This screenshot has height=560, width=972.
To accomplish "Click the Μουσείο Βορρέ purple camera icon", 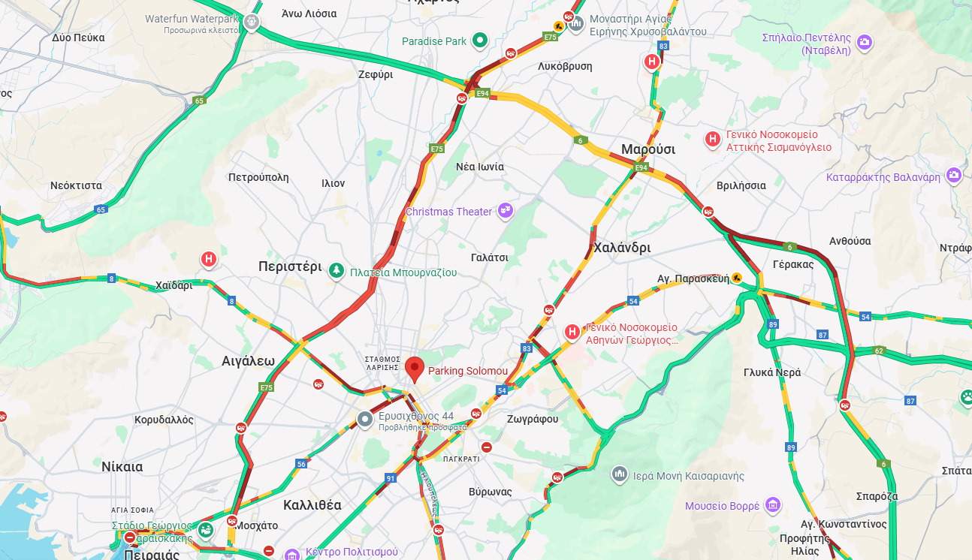I will click(773, 506).
